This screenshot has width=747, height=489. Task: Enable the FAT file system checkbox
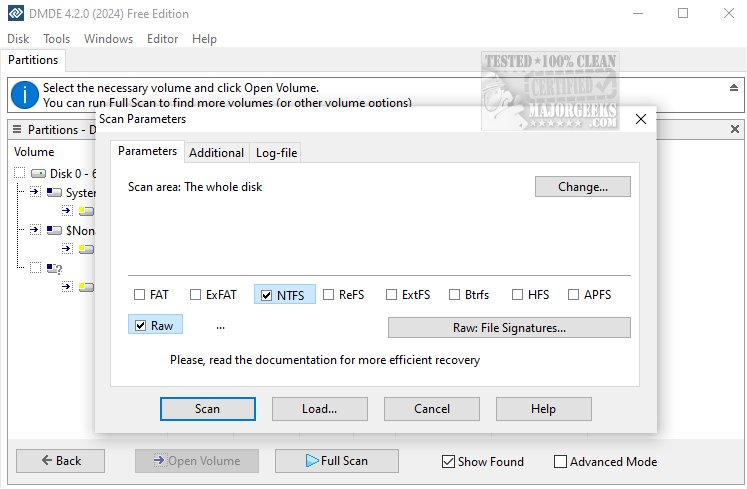pos(139,295)
